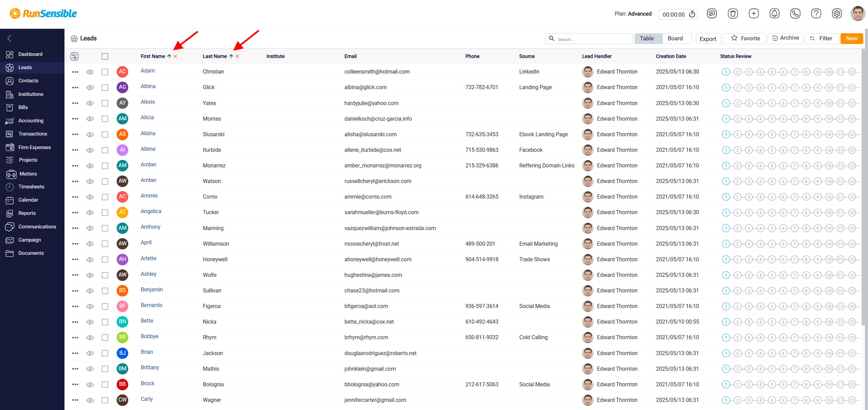The image size is (868, 410).
Task: Collapse the sidebar with the back chevron
Action: 9,38
